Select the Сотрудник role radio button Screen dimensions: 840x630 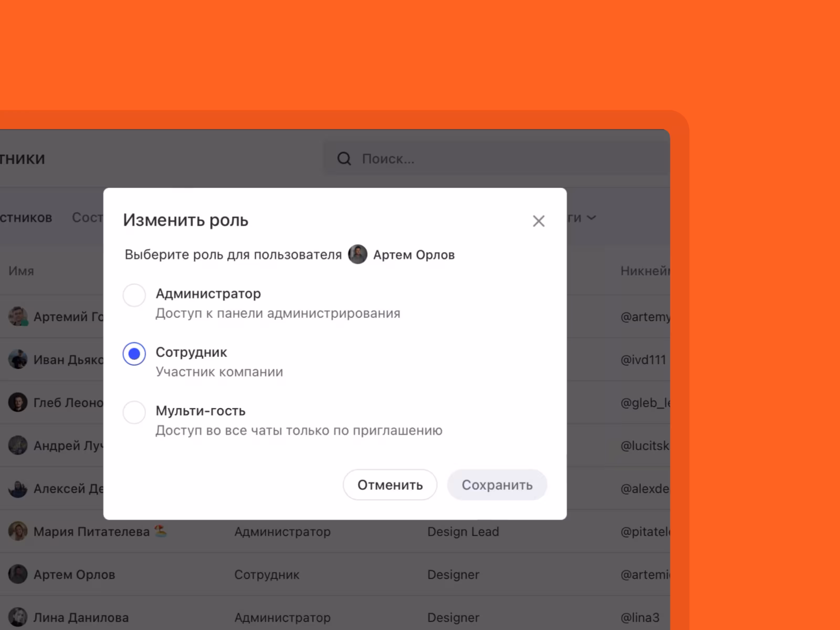pos(134,354)
